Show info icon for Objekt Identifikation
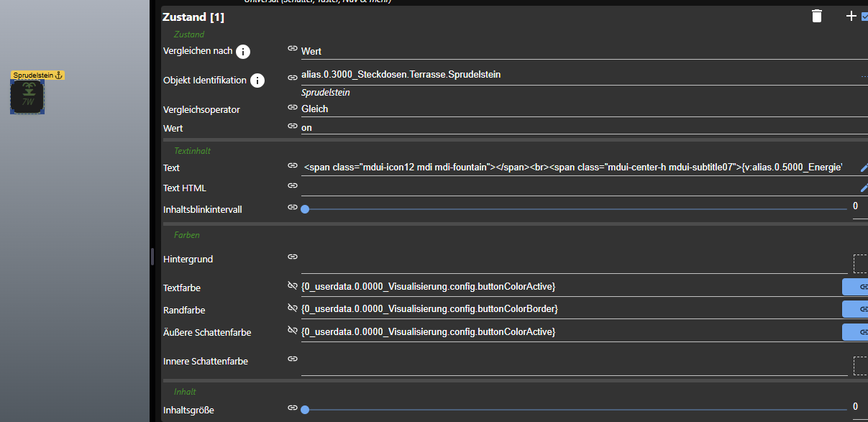The image size is (868, 422). 257,81
